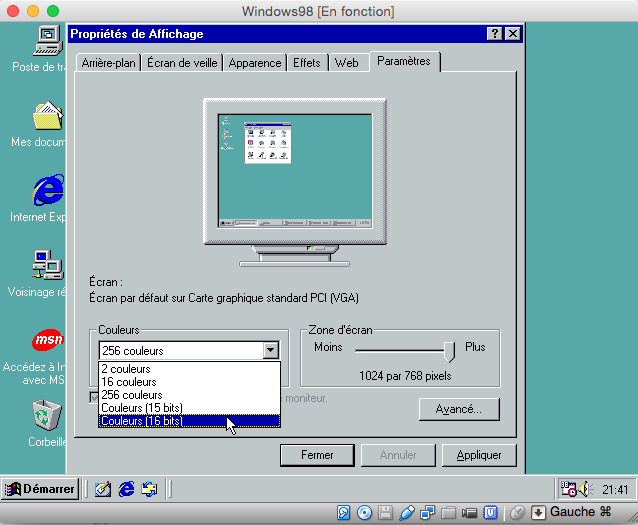Click the Task Scheduler tray icon
638x525 pixels.
[x=568, y=489]
